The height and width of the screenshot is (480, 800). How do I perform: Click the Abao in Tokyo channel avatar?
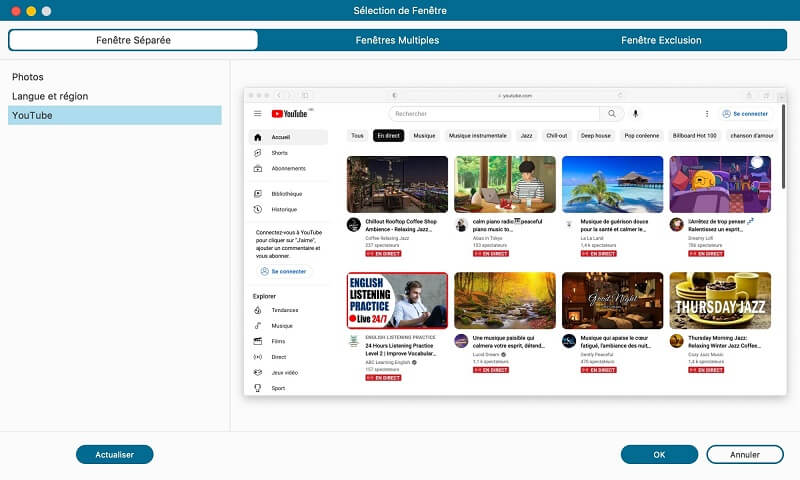(x=461, y=224)
